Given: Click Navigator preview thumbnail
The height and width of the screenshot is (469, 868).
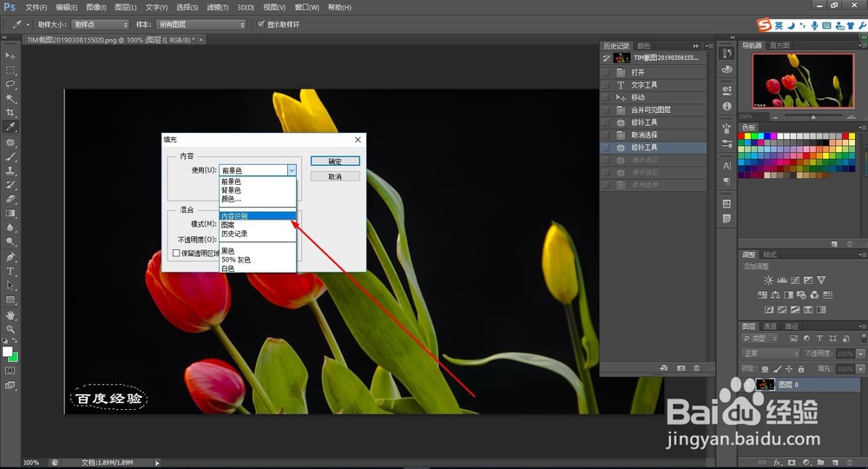Looking at the screenshot, I should [x=803, y=80].
